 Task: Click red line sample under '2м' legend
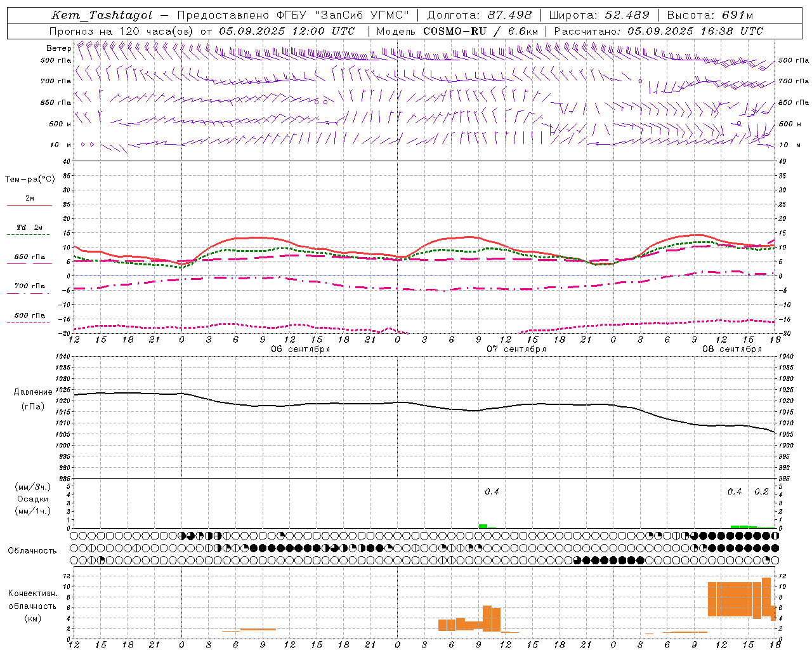pos(29,205)
